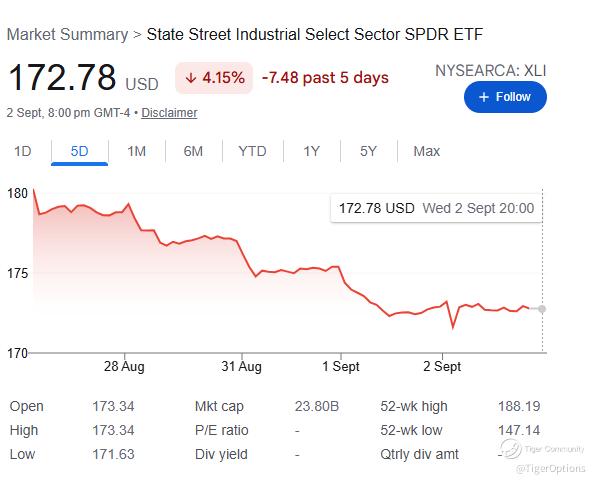Select the 5D time range tab

79,151
